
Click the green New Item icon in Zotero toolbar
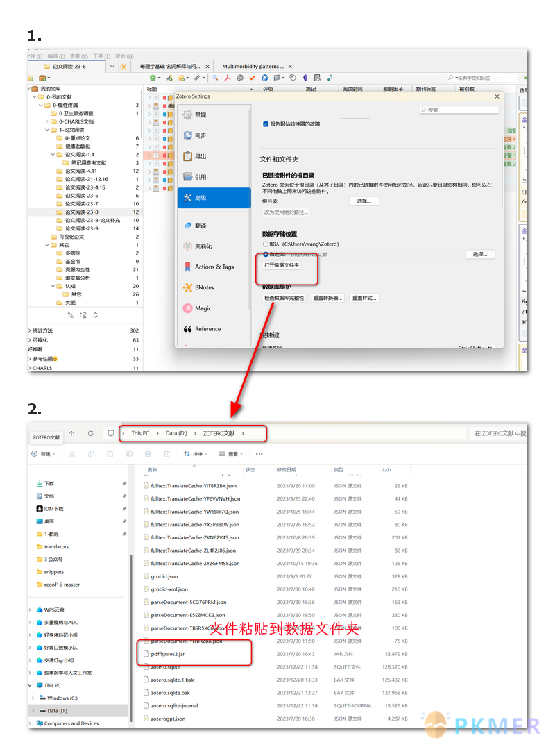pos(154,78)
